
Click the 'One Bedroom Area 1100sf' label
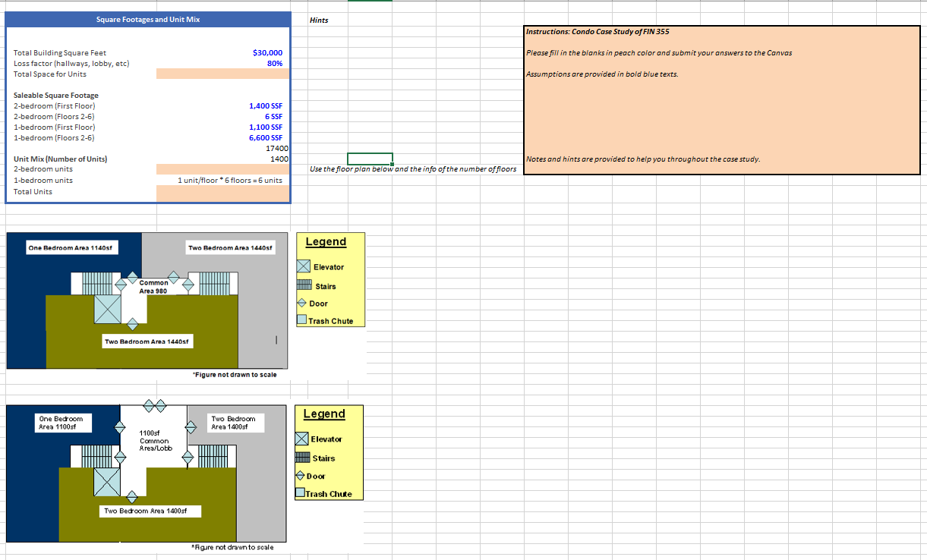pyautogui.click(x=65, y=423)
